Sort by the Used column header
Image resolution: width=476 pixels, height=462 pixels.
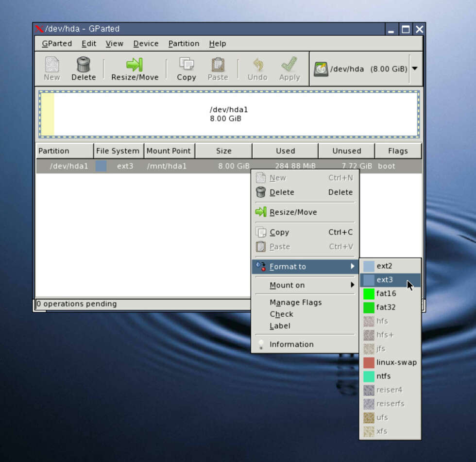[x=285, y=151]
